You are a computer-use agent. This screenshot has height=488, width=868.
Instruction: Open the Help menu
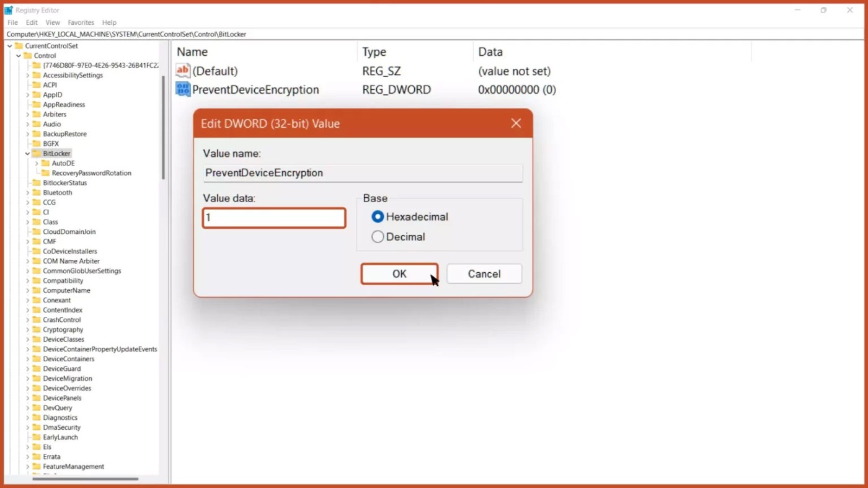(109, 22)
